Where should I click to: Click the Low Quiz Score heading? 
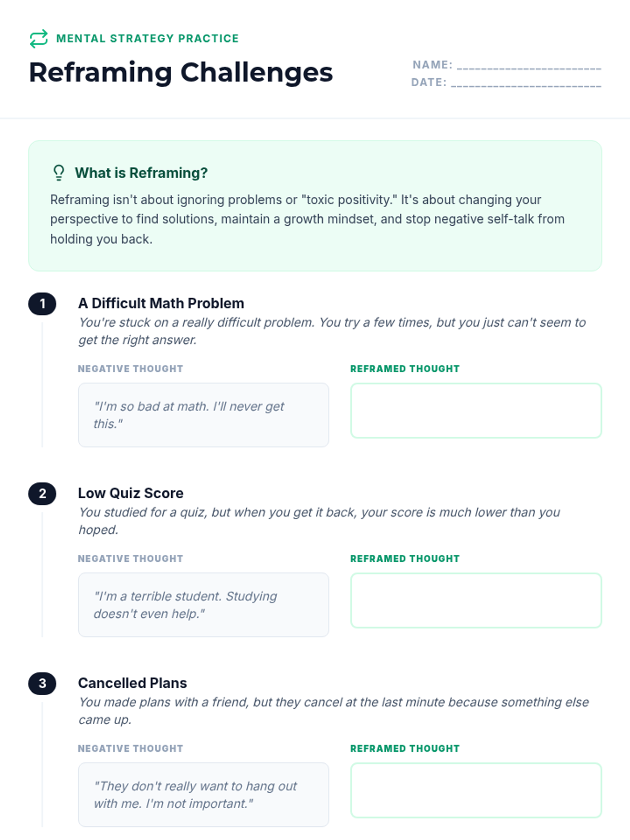coord(131,493)
